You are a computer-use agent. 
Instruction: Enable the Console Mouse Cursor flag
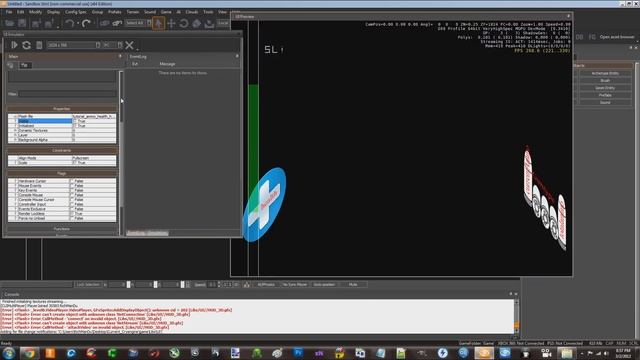tap(72, 200)
